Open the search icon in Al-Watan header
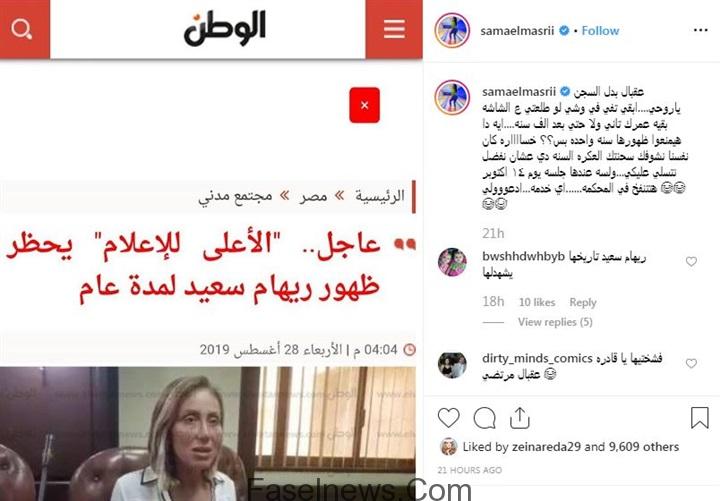The height and width of the screenshot is (501, 720). (x=23, y=29)
